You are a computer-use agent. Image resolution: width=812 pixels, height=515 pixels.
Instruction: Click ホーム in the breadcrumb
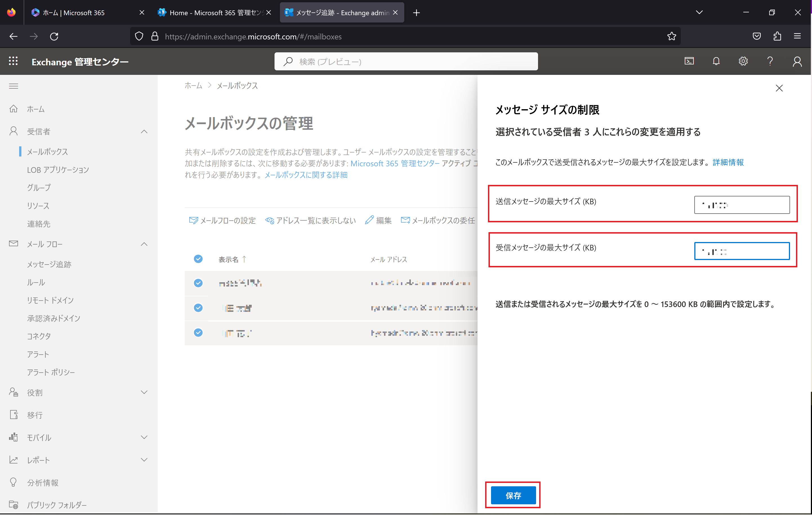tap(193, 86)
